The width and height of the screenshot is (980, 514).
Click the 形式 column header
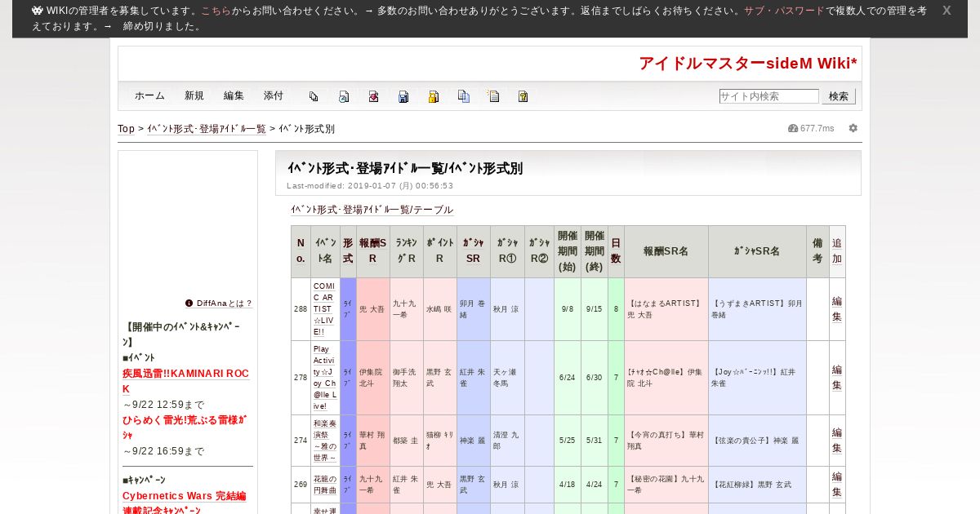click(x=348, y=251)
